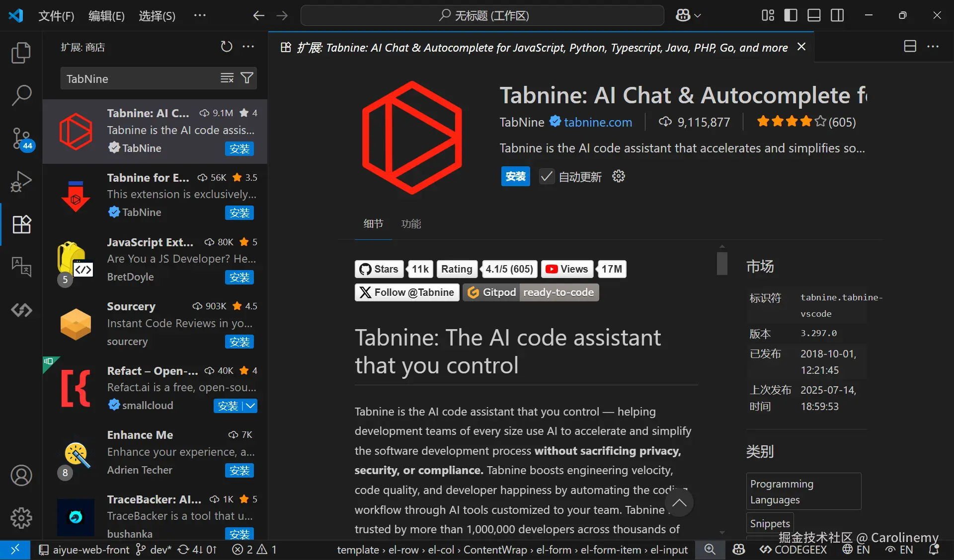Open the 选择(S) menu
This screenshot has width=954, height=560.
click(x=157, y=16)
